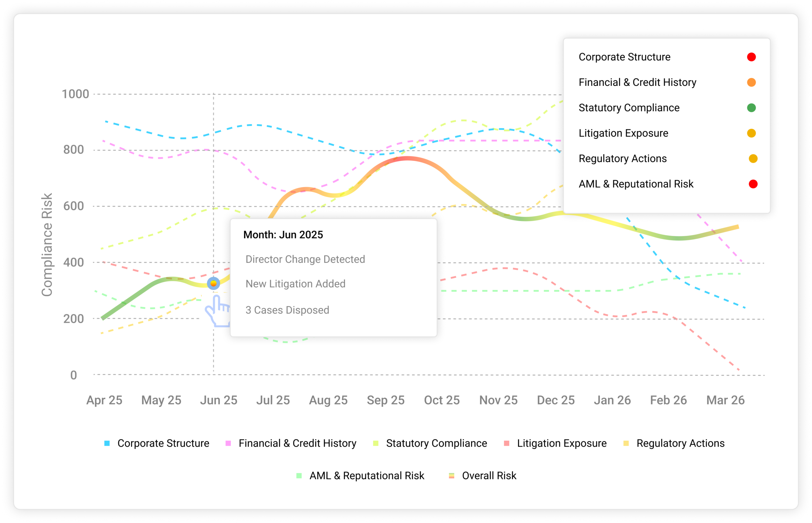Screen dimensions: 812x523
Task: Toggle Corporate Structure series in bottom legend
Action: tap(163, 443)
